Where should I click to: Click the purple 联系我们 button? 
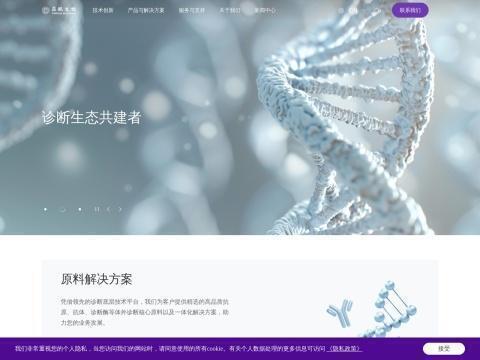coord(410,10)
